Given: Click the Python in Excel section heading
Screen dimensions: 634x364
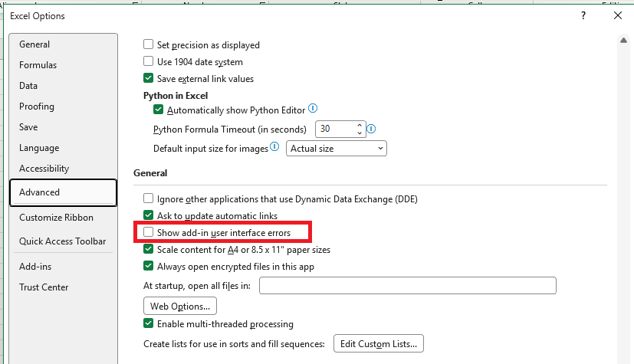Looking at the screenshot, I should (176, 96).
